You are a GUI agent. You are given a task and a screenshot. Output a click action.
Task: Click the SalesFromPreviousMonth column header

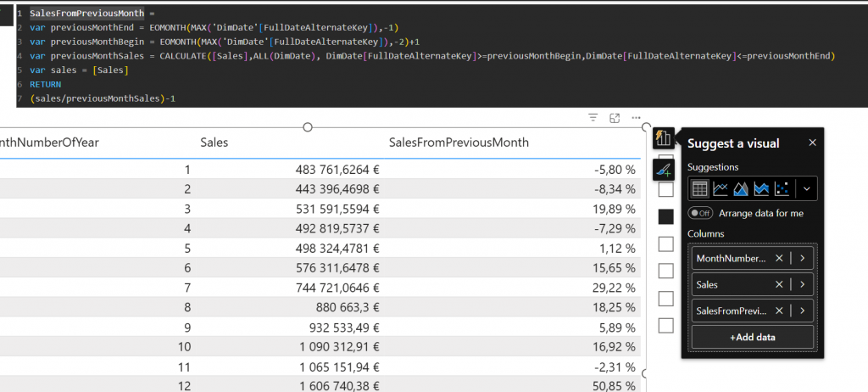click(459, 143)
